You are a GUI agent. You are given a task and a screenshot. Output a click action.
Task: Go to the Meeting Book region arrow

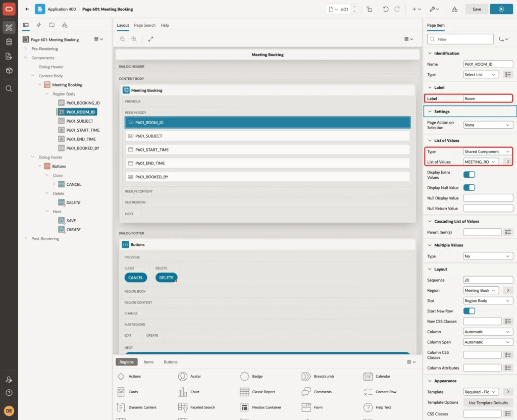click(x=508, y=290)
